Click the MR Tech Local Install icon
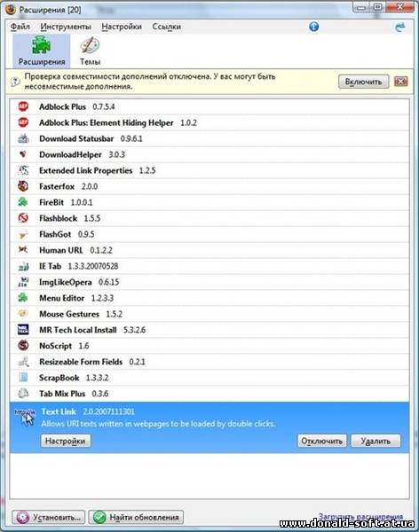Viewport: 419px width, 532px height. 23,330
